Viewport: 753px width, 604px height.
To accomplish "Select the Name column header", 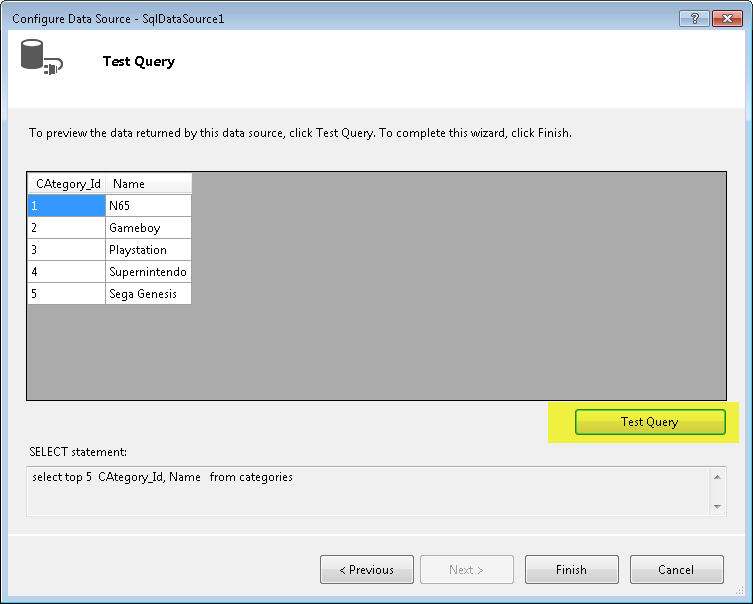I will 148,184.
